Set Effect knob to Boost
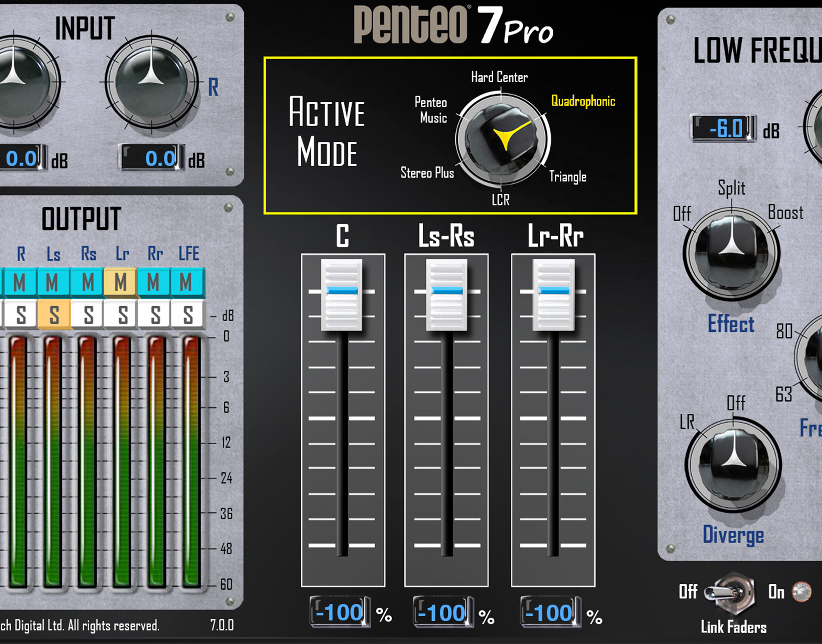Screen dimensions: 822x644 (x=786, y=212)
